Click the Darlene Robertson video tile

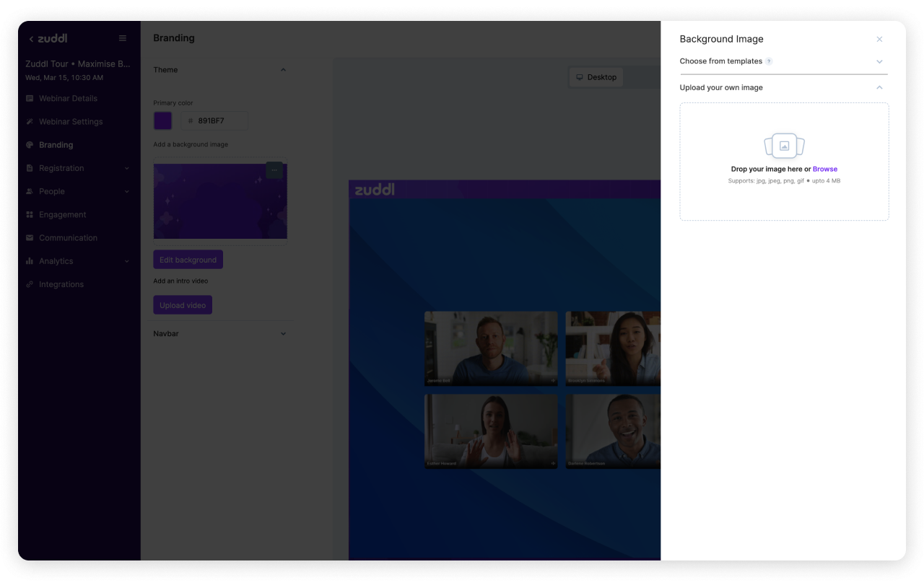pyautogui.click(x=613, y=431)
